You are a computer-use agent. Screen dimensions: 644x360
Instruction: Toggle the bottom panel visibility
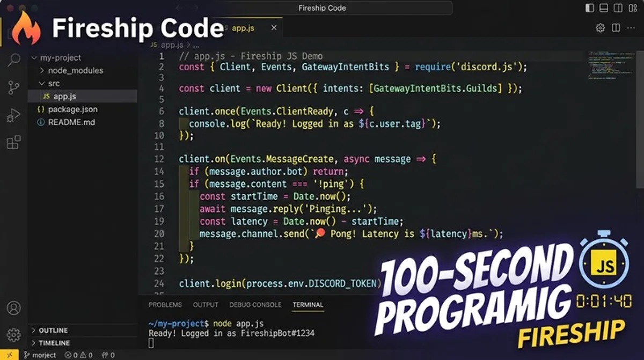pyautogui.click(x=604, y=8)
